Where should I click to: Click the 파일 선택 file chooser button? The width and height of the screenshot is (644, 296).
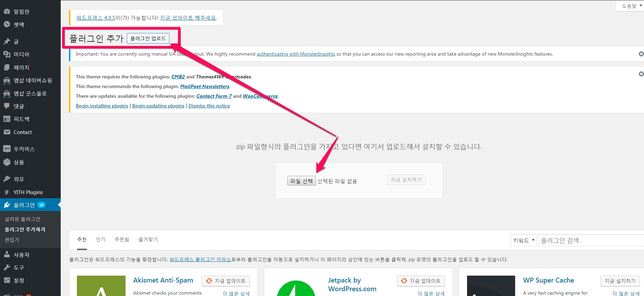tap(301, 181)
